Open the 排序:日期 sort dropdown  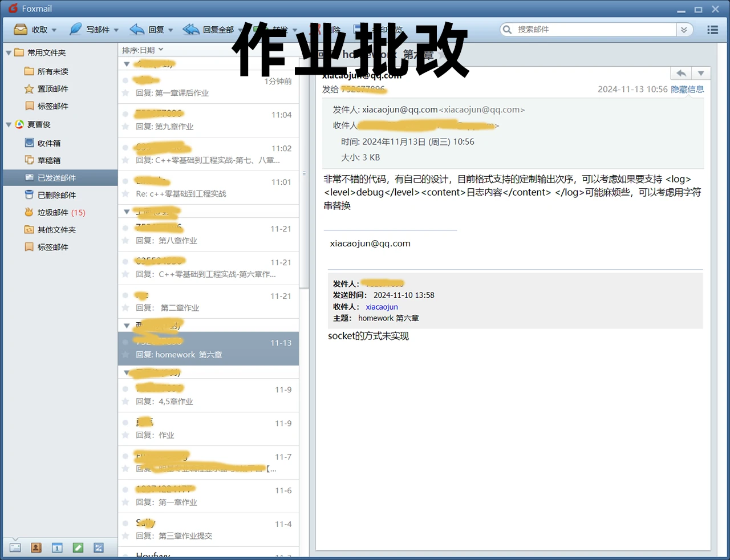[x=143, y=50]
